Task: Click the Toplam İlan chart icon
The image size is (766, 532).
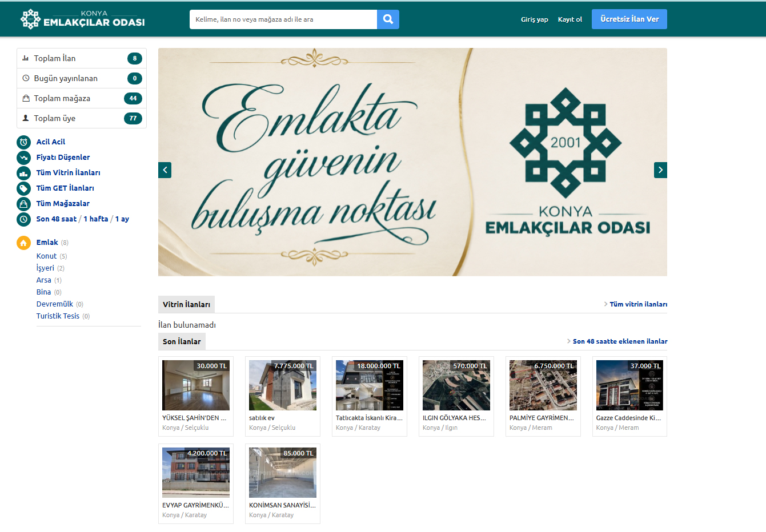Action: 26,58
